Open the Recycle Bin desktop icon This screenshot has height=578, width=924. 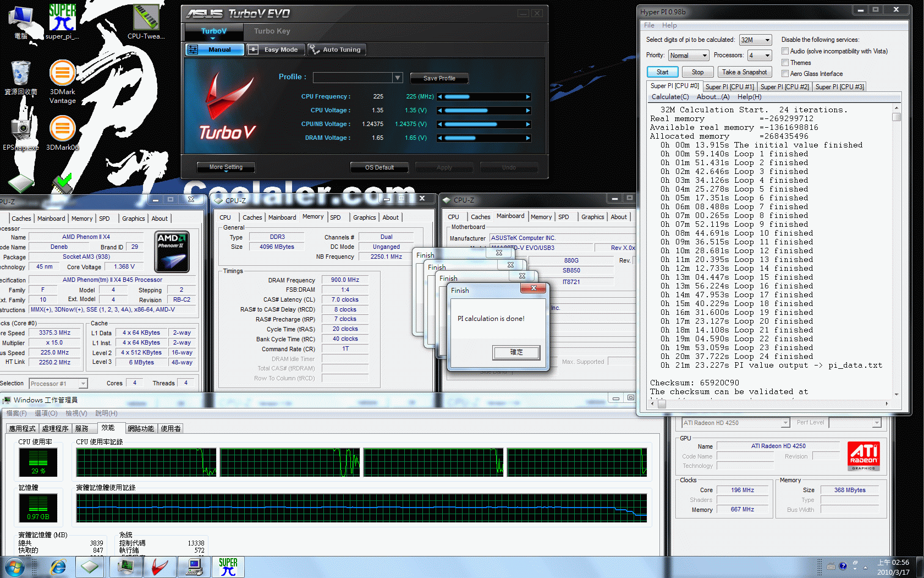coord(21,78)
